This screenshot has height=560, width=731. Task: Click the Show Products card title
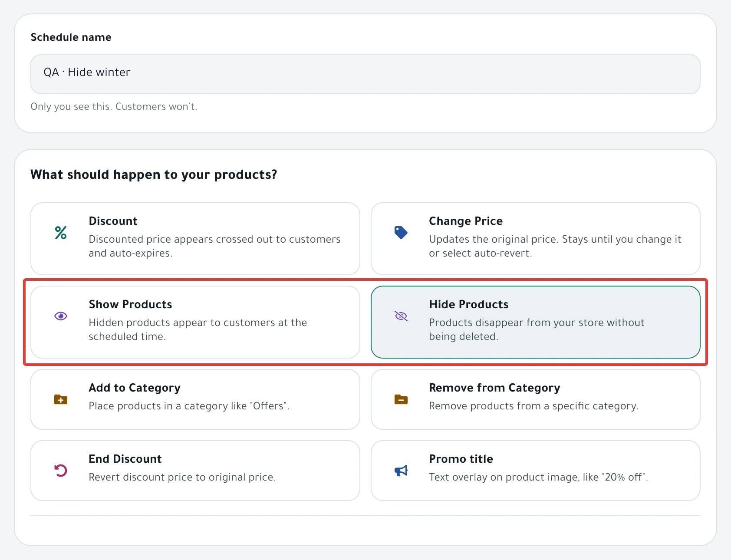(130, 304)
